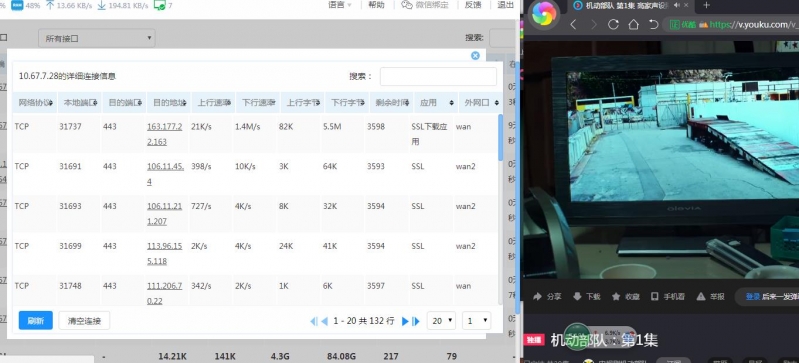This screenshot has height=363, width=799.
Task: Open page number dropdown showing 1
Action: (476, 321)
